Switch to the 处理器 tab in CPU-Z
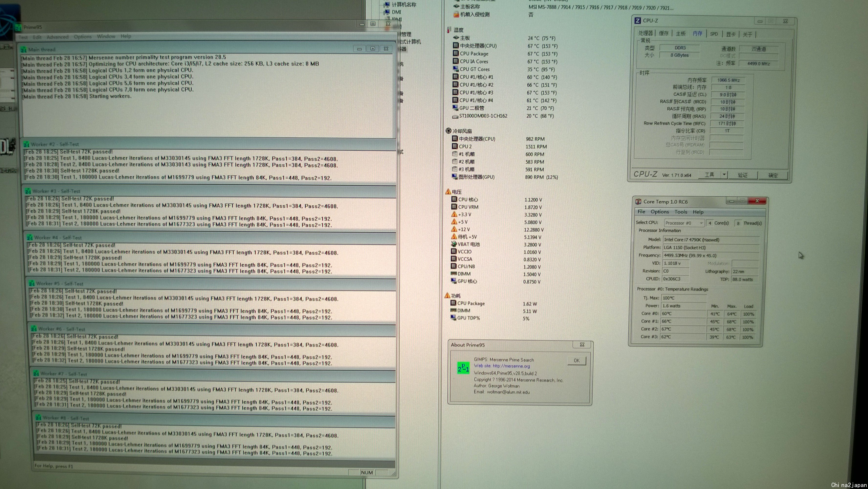Viewport: 868px width, 489px height. point(646,33)
